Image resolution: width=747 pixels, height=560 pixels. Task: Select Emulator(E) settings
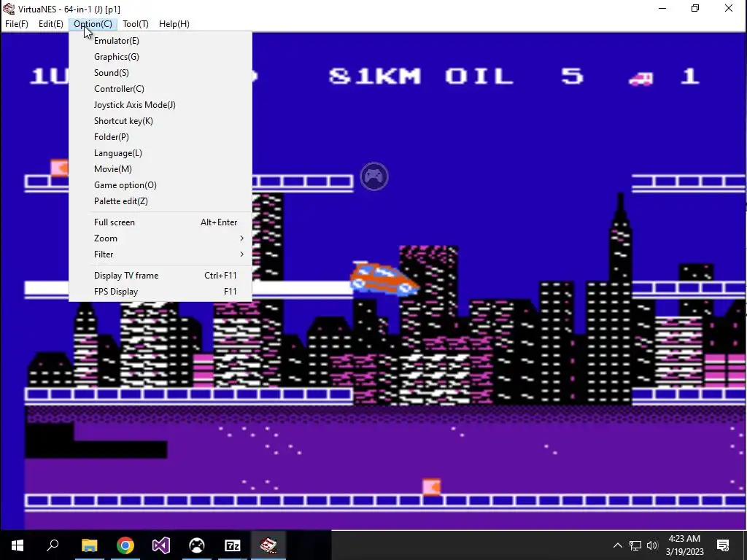[160, 41]
